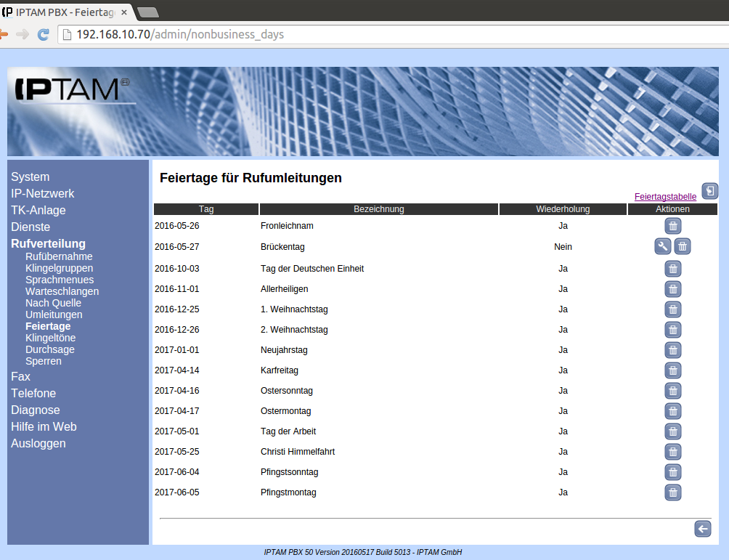Viewport: 729px width, 560px height.
Task: Click the browser address bar
Action: pos(363,34)
